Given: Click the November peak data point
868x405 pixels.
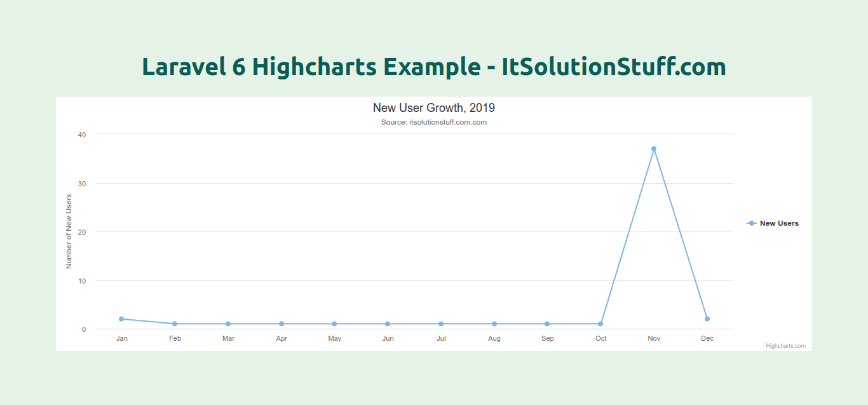Looking at the screenshot, I should tap(654, 149).
